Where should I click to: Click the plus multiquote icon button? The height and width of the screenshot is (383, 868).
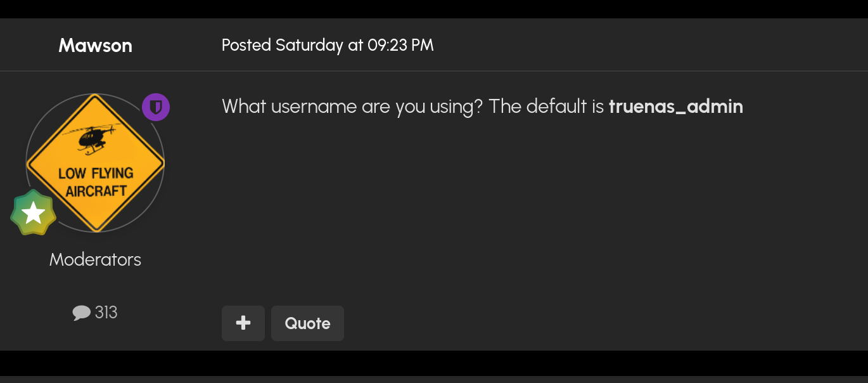click(x=243, y=323)
